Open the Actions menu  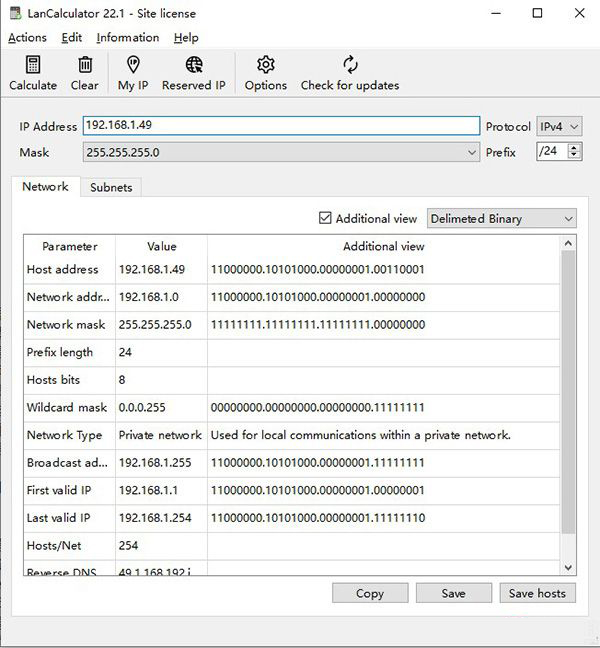tap(27, 38)
